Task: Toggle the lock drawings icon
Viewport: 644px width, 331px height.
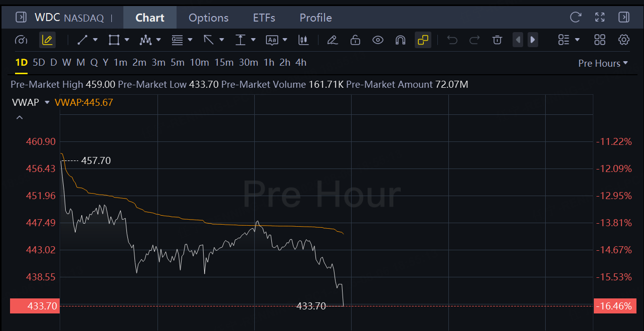Action: pos(355,40)
